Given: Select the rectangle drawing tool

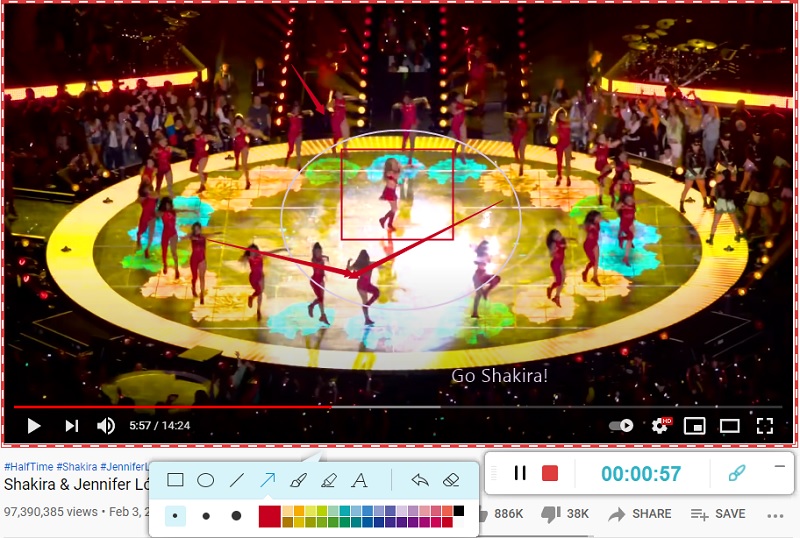Looking at the screenshot, I should click(176, 480).
